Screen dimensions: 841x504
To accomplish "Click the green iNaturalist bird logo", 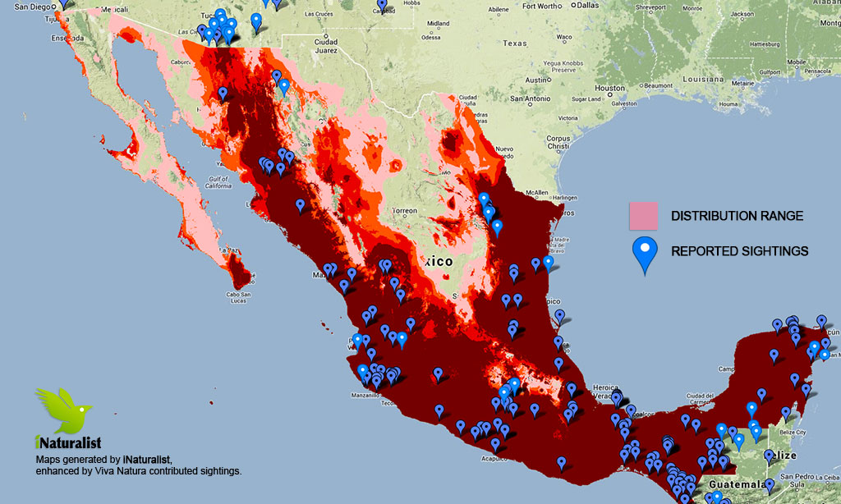I will point(63,410).
